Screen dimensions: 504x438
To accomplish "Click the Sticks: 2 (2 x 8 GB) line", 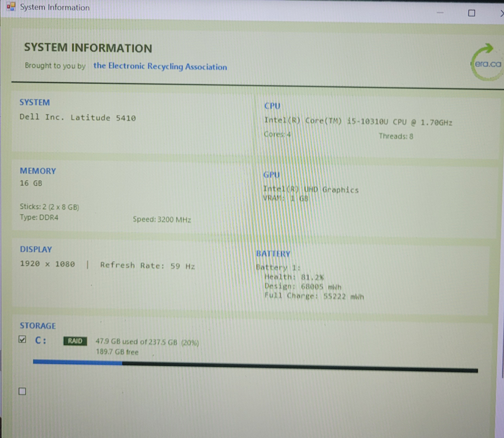I will [49, 206].
